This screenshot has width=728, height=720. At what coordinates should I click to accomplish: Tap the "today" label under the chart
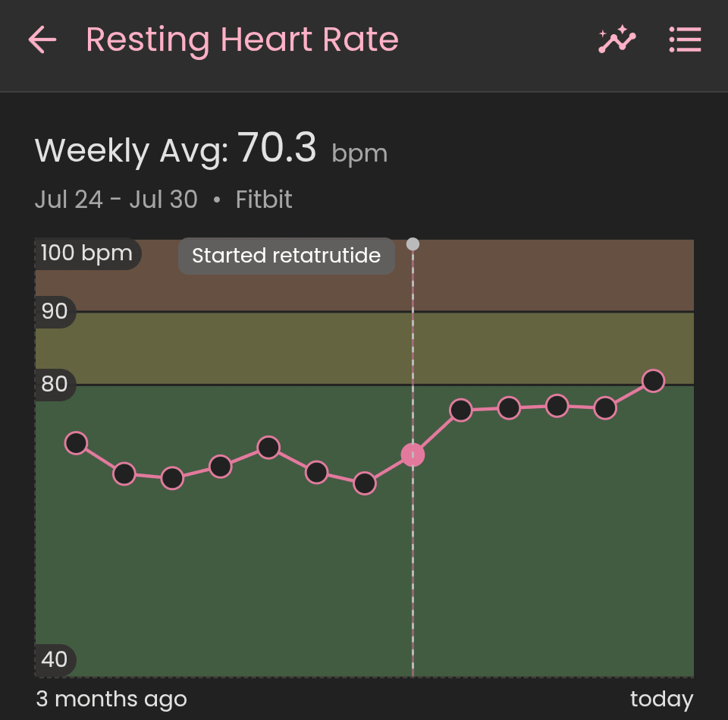(661, 699)
